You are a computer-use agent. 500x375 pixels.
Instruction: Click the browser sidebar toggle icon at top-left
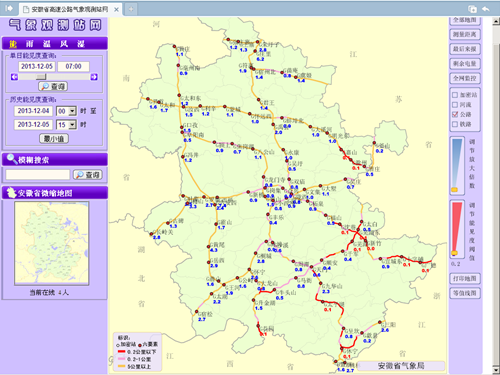(9, 8)
